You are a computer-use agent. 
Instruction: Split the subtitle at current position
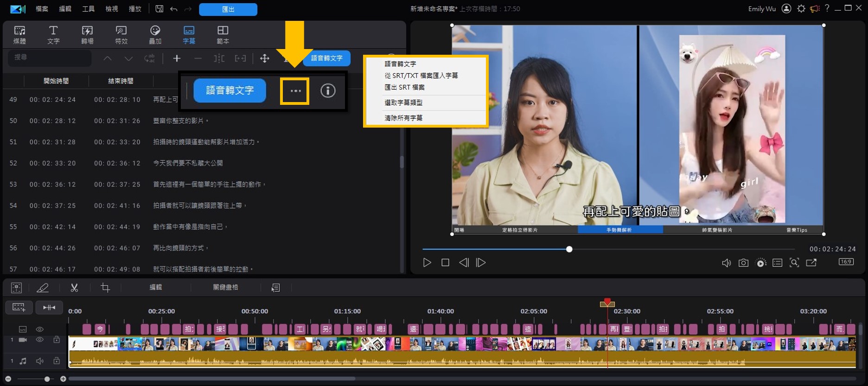pyautogui.click(x=219, y=58)
